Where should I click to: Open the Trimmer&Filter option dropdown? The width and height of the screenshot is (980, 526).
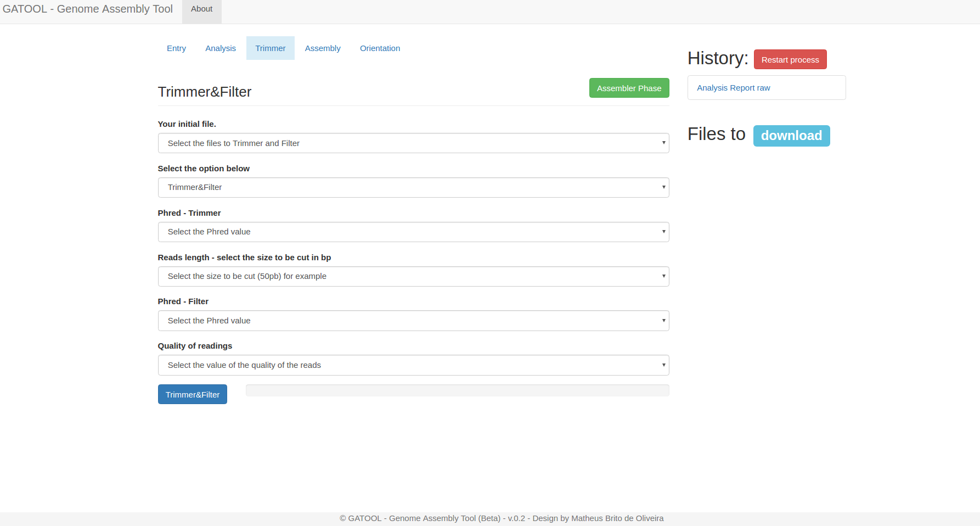(413, 187)
